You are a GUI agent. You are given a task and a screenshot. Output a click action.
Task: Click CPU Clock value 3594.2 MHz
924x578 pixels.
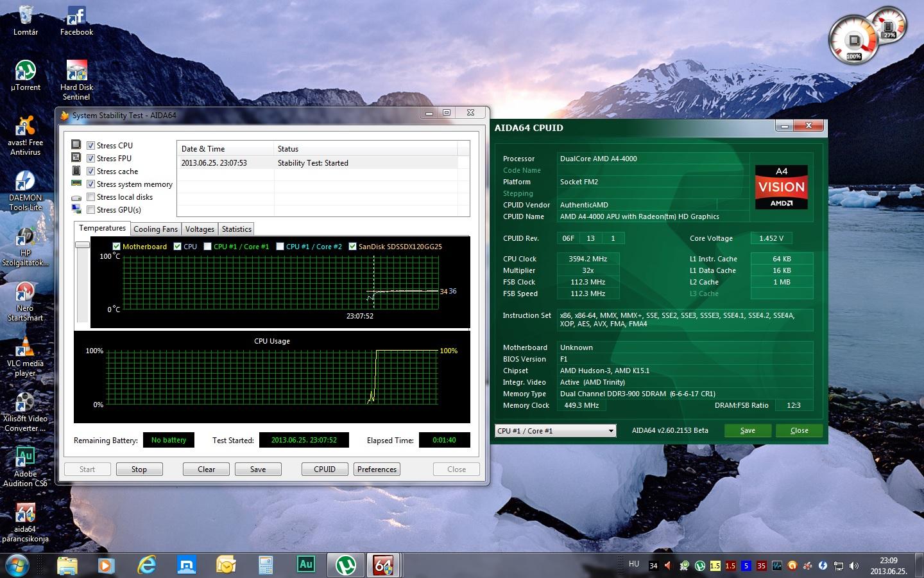coord(588,259)
